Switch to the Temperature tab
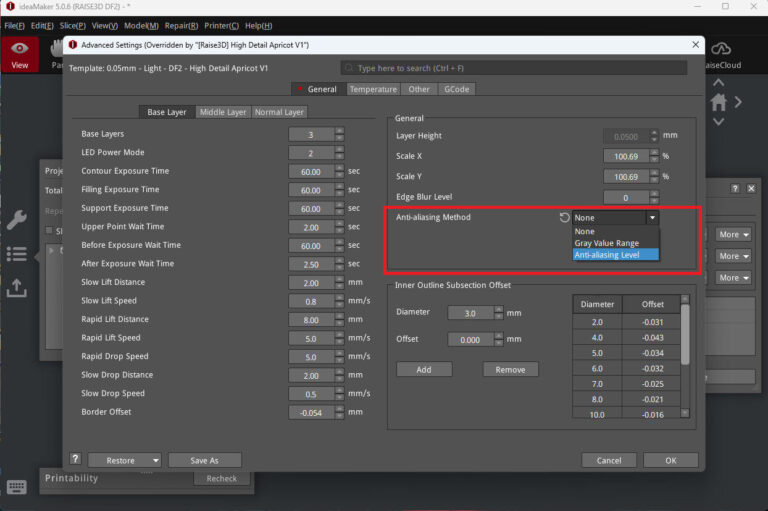 coord(373,89)
